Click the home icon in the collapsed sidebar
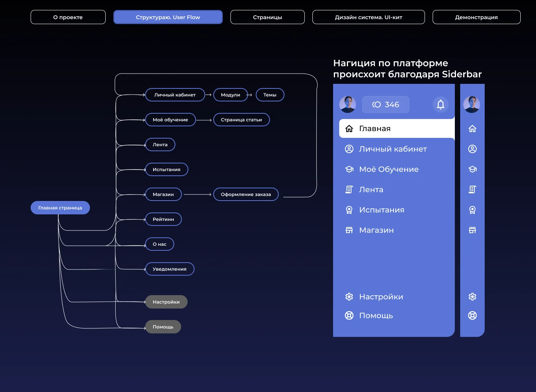This screenshot has height=392, width=536. 472,129
